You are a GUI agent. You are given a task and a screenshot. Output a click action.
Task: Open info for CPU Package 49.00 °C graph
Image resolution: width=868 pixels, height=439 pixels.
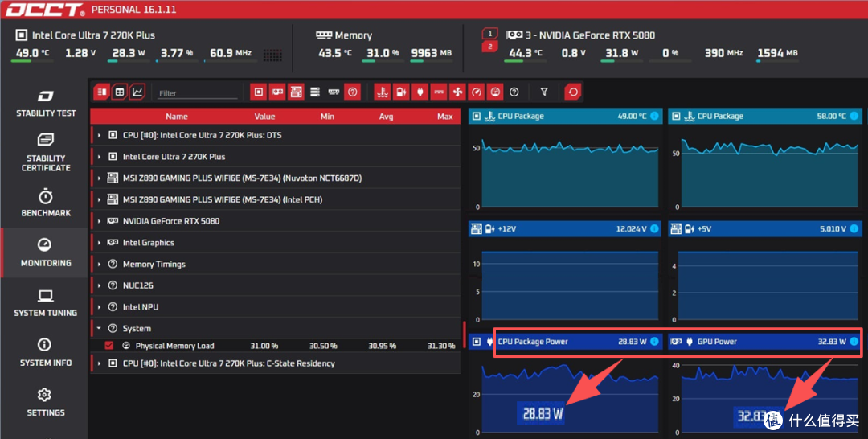(654, 116)
